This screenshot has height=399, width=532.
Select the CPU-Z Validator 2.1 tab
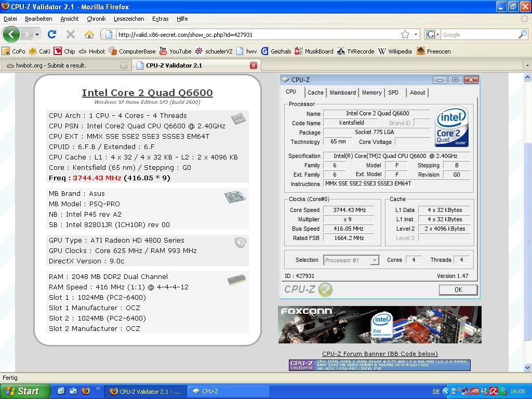pyautogui.click(x=197, y=65)
